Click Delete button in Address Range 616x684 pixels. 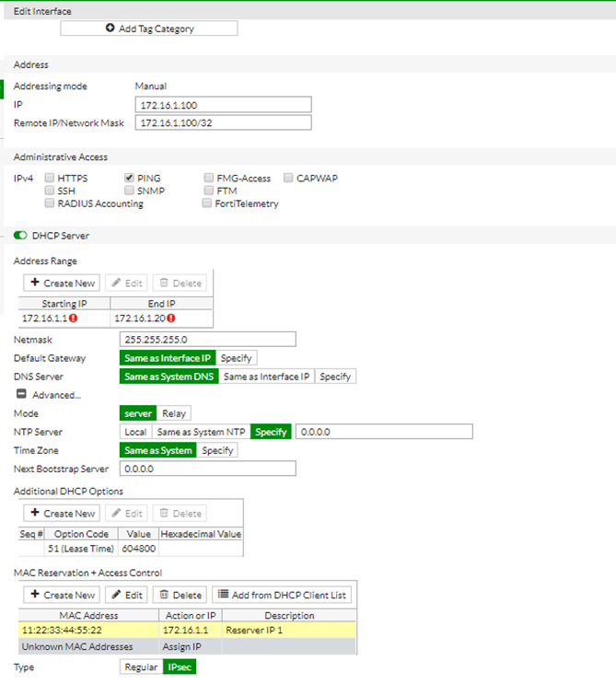(x=180, y=283)
